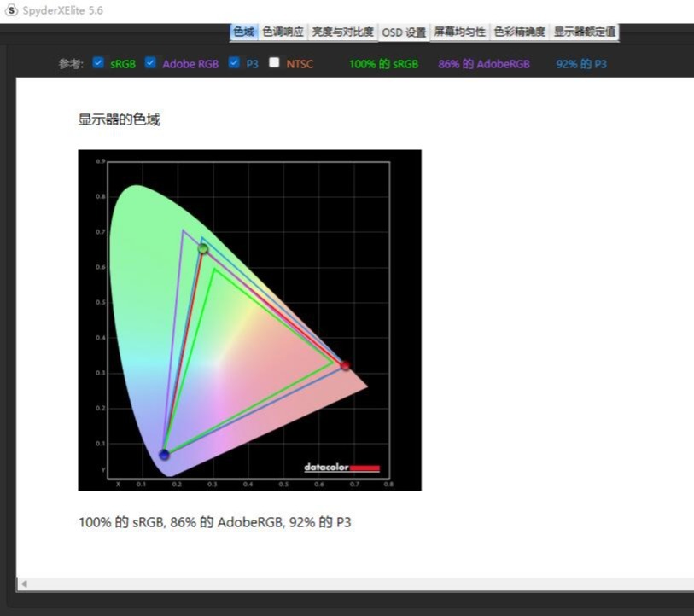694x616 pixels.
Task: Click the SpyderXElite app icon in title bar
Action: [11, 10]
